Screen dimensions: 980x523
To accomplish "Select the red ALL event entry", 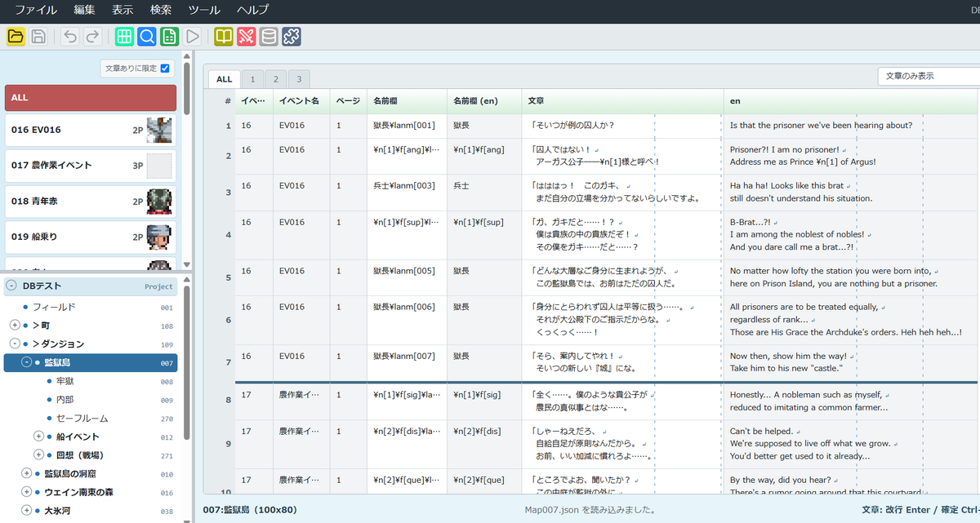I will tap(91, 98).
